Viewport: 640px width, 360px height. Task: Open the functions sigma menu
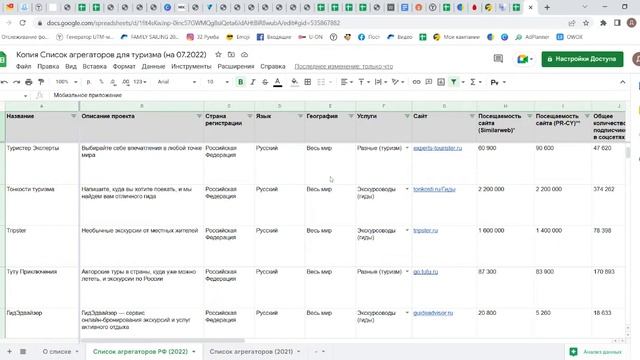[475, 82]
